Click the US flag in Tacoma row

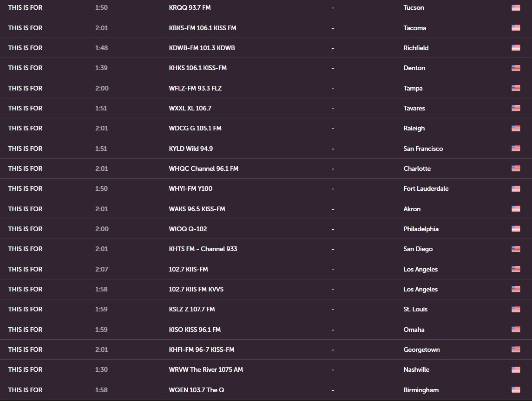(516, 28)
